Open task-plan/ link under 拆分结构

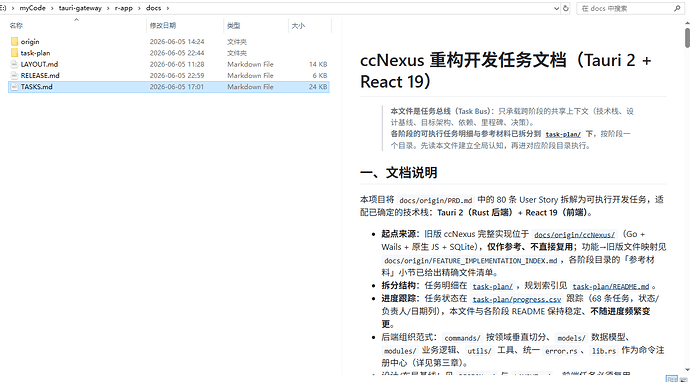(x=492, y=286)
